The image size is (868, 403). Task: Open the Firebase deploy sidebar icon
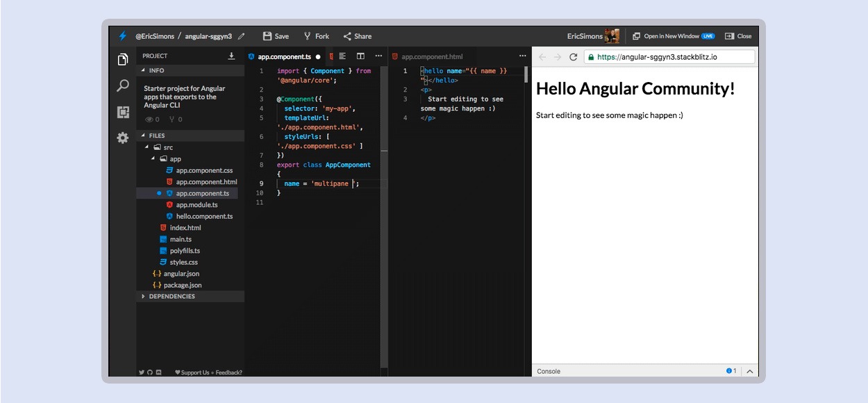123,112
